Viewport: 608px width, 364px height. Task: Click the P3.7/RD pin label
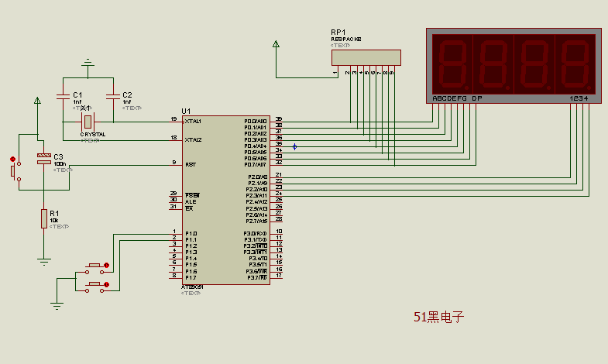257,278
